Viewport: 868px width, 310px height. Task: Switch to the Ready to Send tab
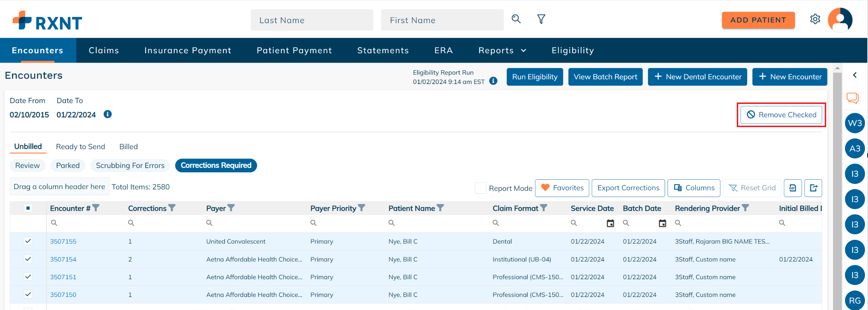pyautogui.click(x=80, y=147)
